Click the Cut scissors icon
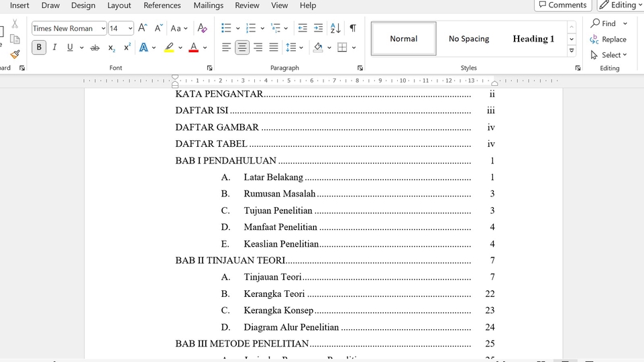The width and height of the screenshot is (644, 362). [15, 24]
